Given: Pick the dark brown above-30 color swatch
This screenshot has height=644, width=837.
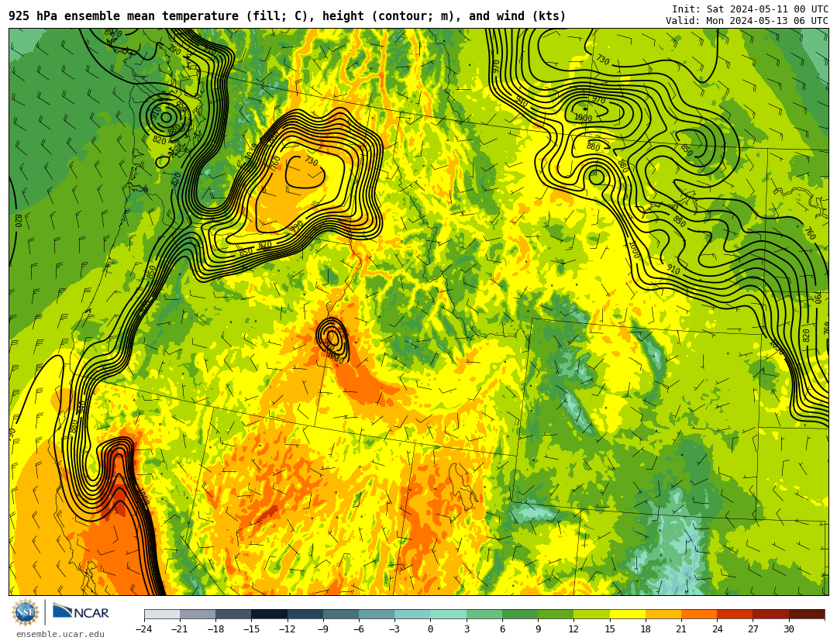Looking at the screenshot, I should click(x=806, y=614).
